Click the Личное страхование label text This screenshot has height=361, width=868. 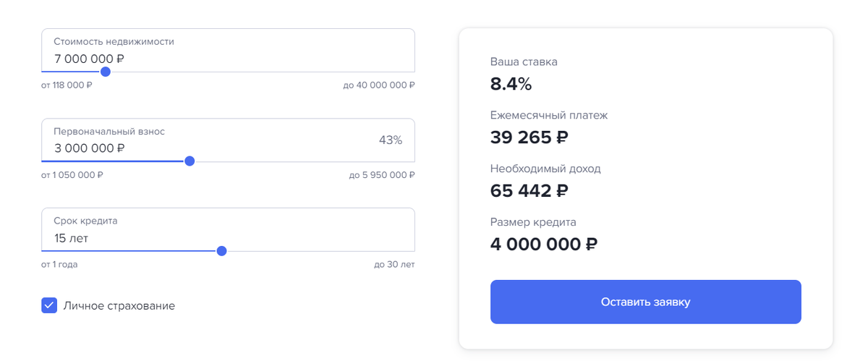pyautogui.click(x=119, y=306)
